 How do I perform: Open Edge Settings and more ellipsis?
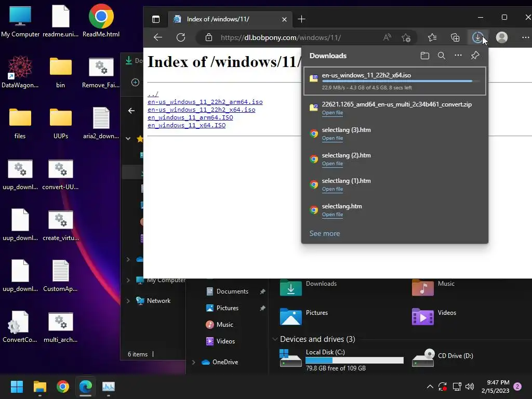click(x=525, y=37)
